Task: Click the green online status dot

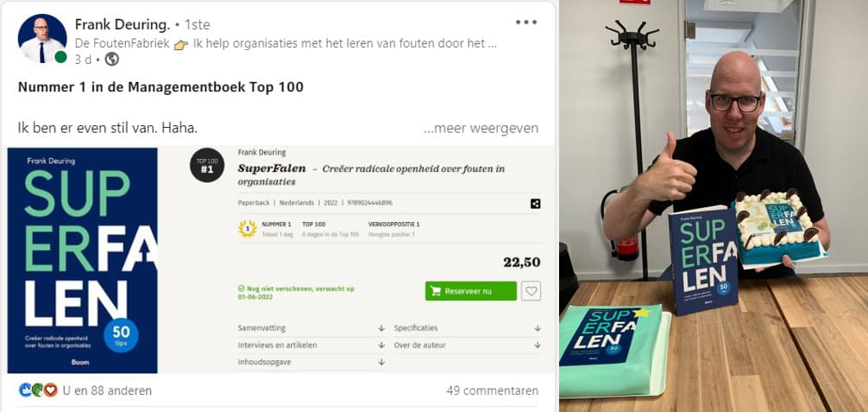Action: click(60, 57)
